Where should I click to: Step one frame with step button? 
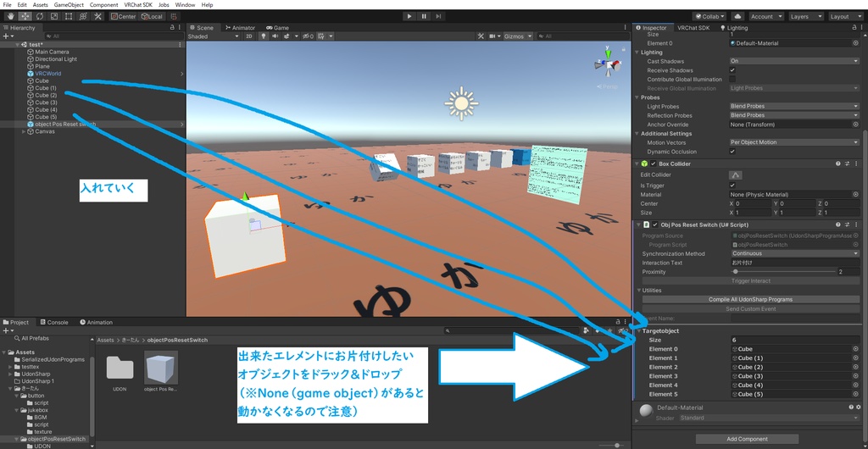click(x=438, y=16)
